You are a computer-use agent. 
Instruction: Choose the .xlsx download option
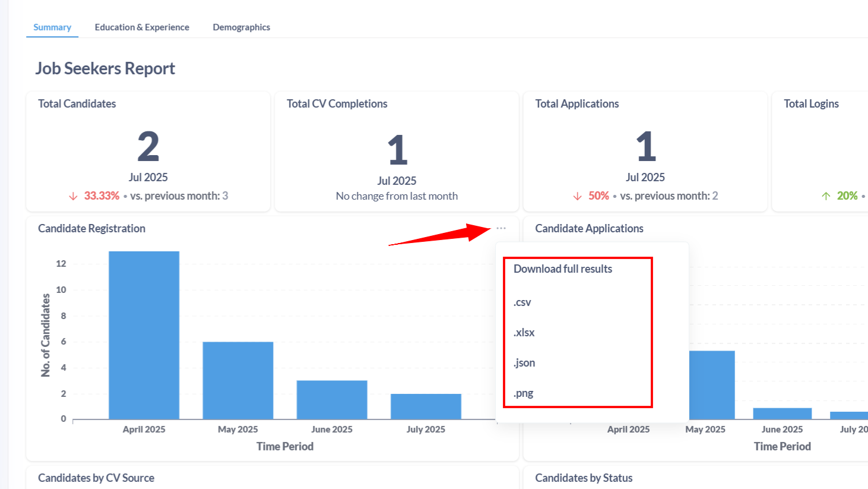(524, 333)
